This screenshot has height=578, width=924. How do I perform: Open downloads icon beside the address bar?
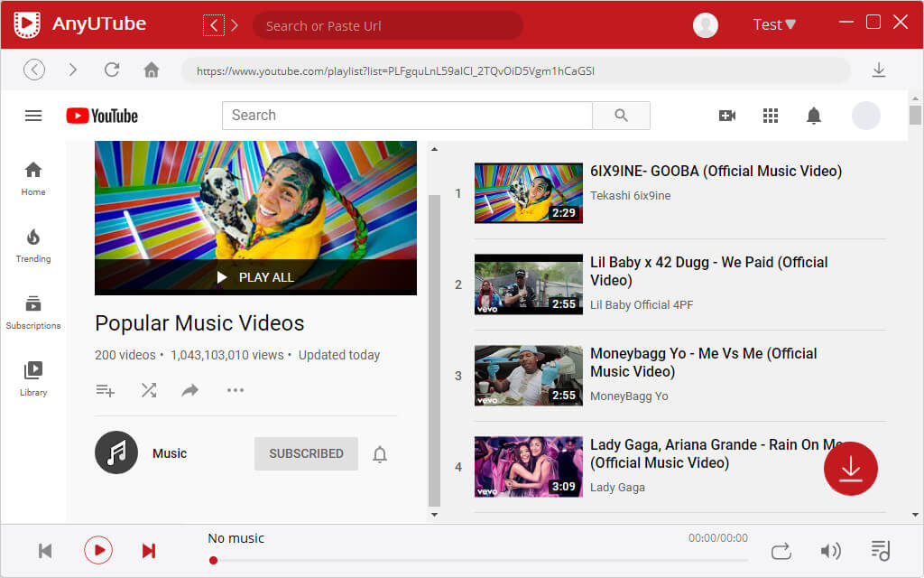click(x=879, y=70)
